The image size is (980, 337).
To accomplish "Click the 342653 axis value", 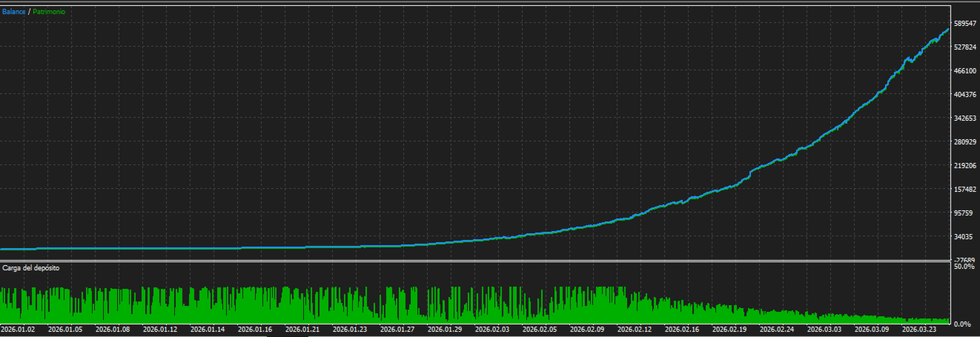I will point(965,119).
